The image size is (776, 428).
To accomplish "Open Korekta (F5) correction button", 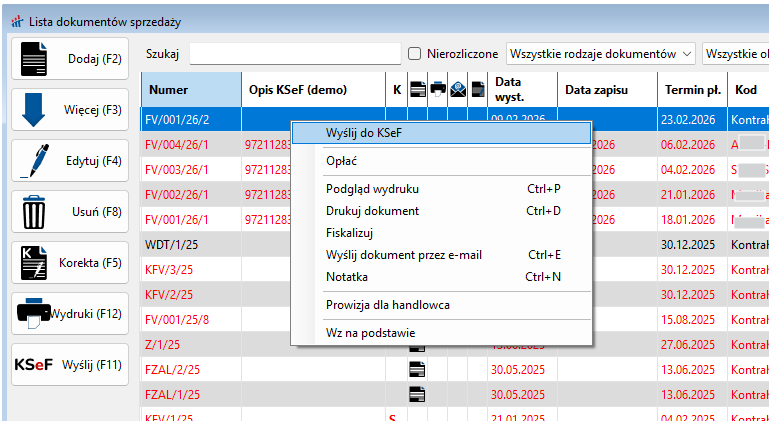I will [x=70, y=262].
